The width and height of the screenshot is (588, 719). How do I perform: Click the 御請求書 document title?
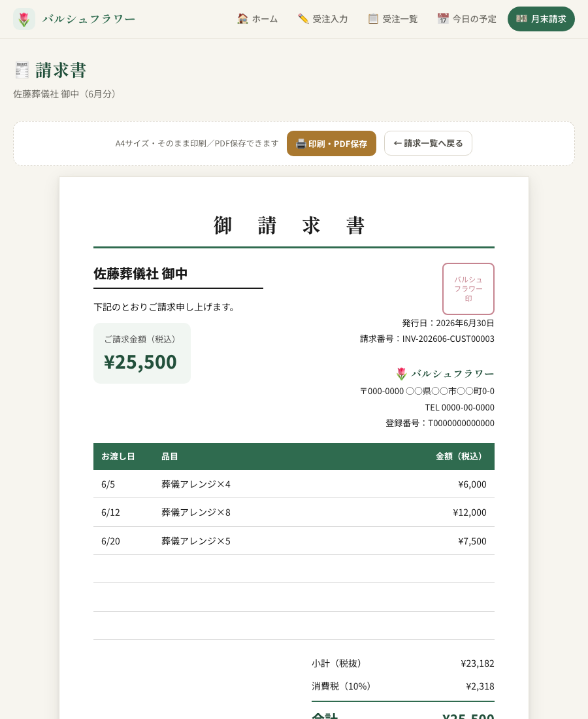[289, 226]
